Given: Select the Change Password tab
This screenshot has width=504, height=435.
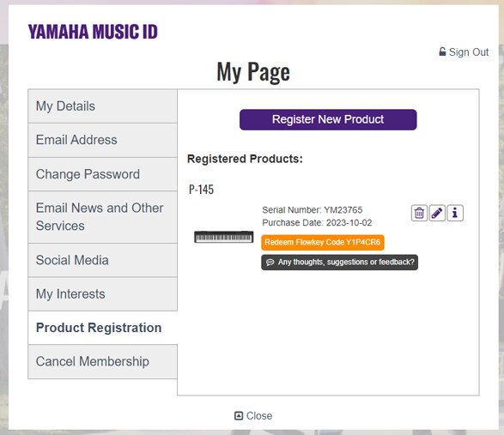Looking at the screenshot, I should (x=102, y=174).
